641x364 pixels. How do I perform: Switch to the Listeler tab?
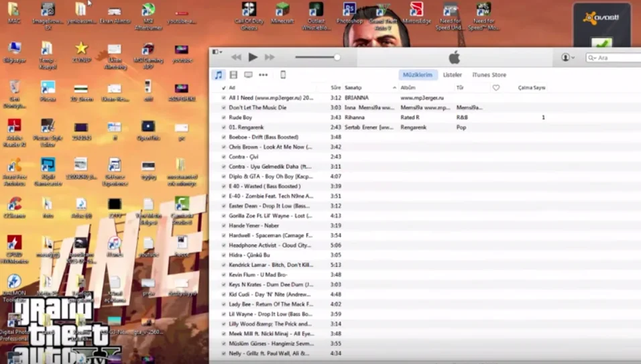tap(452, 75)
